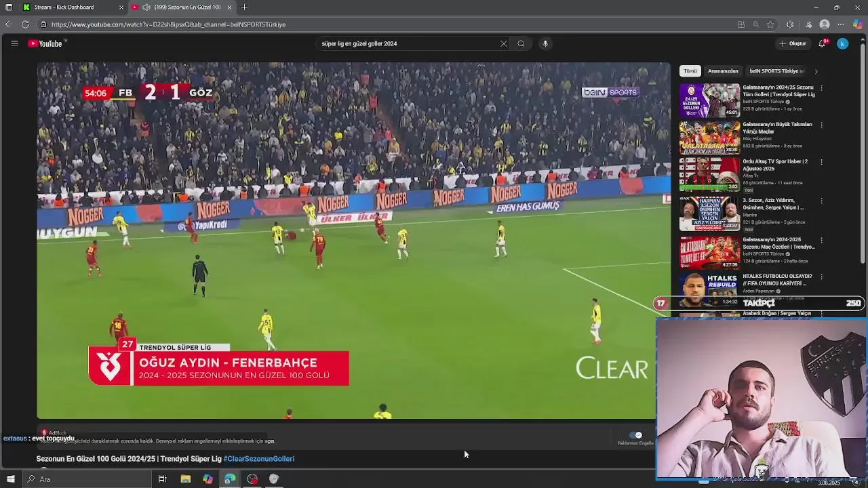
Task: Toggle the Reklamları Engelle switch
Action: coord(635,435)
